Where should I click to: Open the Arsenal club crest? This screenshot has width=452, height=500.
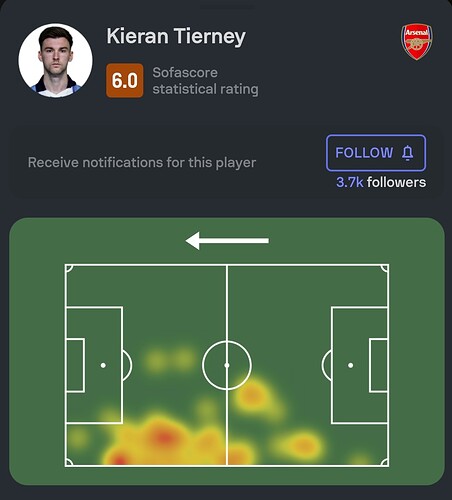click(416, 42)
